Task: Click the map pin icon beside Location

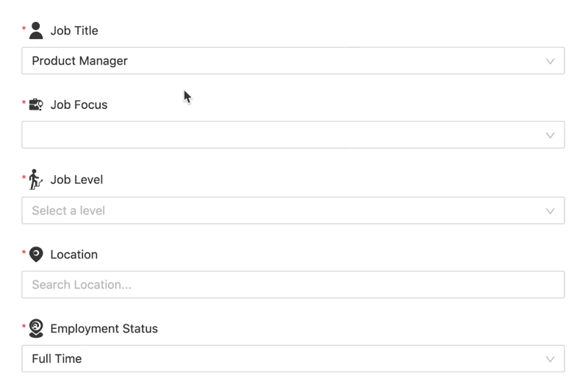Action: pos(36,255)
